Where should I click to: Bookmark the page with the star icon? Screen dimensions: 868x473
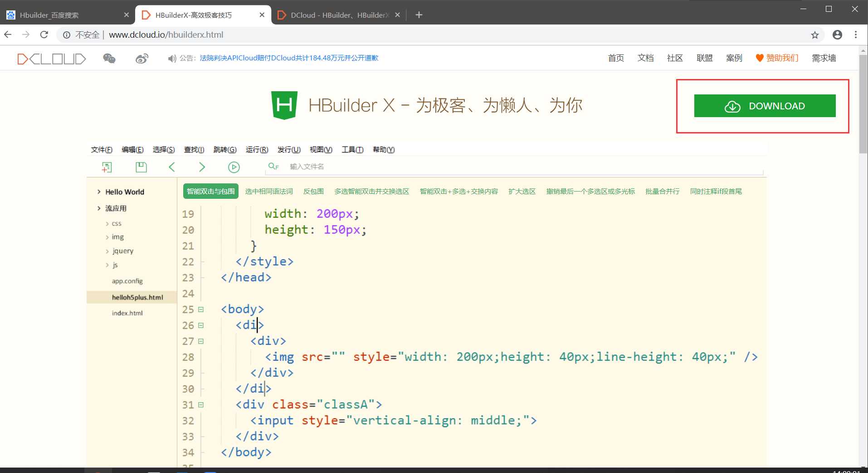815,35
